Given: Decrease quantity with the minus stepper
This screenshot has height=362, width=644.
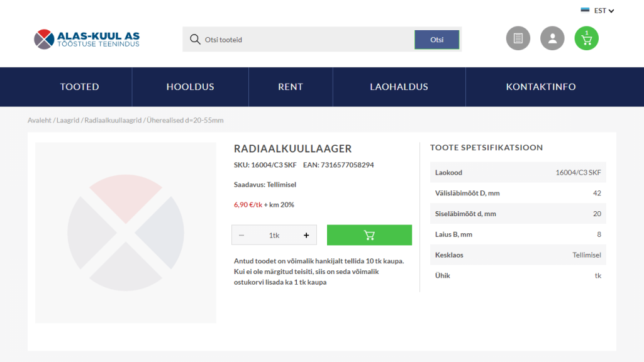Looking at the screenshot, I should pyautogui.click(x=241, y=234).
